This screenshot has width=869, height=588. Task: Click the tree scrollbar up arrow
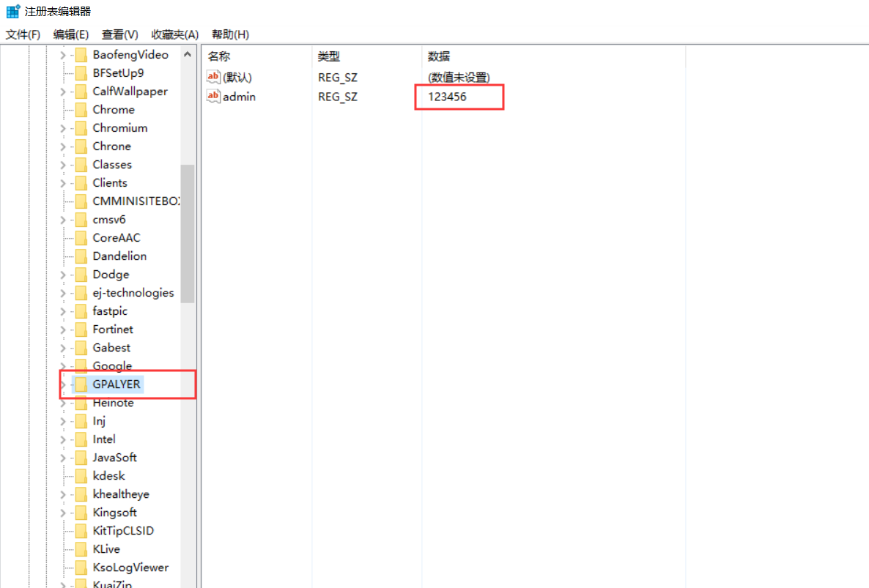188,54
